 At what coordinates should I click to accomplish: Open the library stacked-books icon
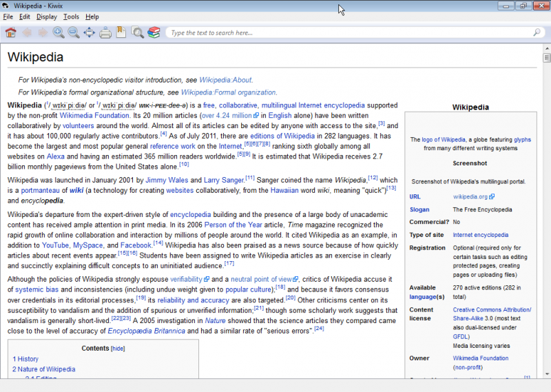pos(154,32)
